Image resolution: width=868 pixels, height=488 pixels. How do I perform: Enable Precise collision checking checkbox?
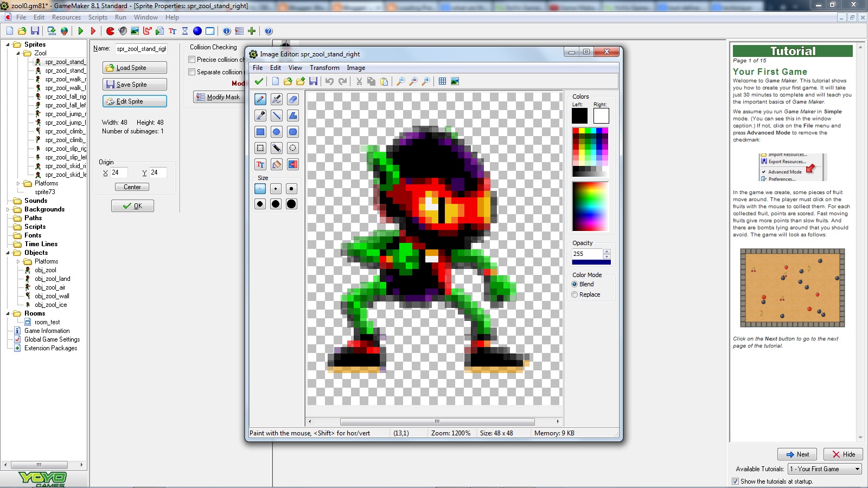(x=192, y=60)
